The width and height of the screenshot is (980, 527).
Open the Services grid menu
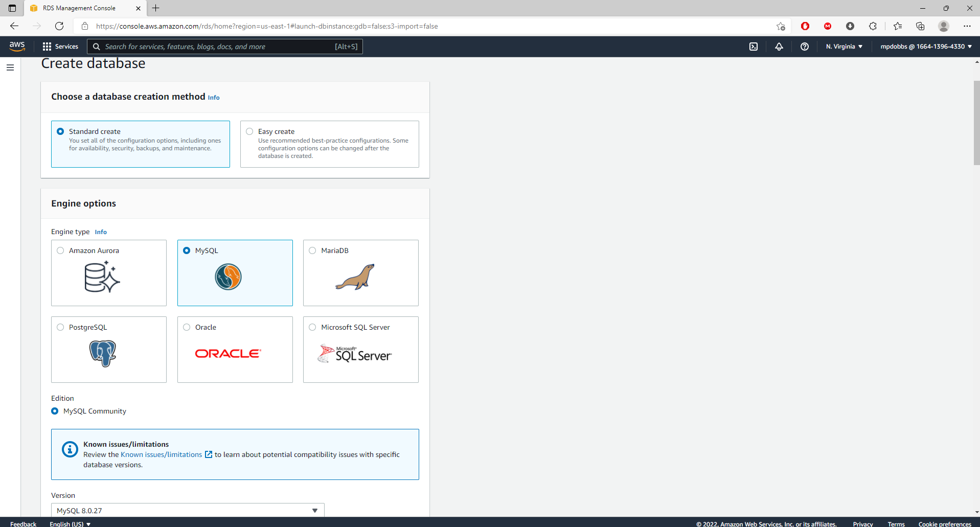point(60,47)
